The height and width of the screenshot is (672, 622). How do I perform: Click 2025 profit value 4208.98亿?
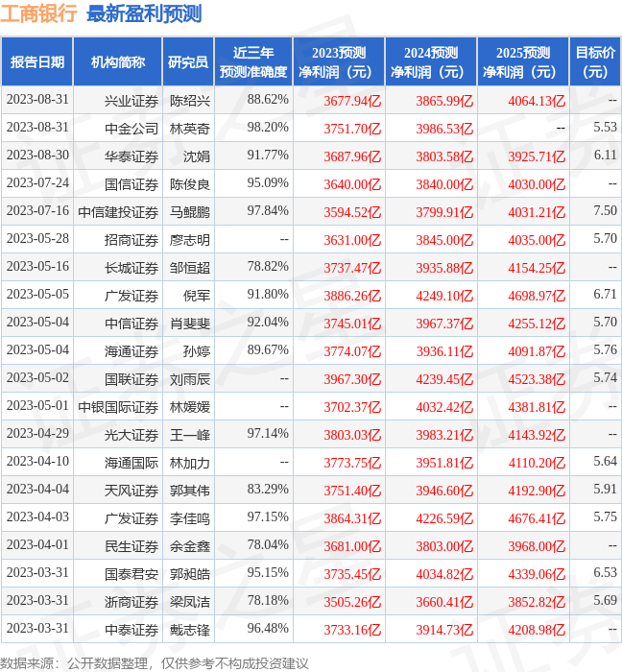[x=537, y=630]
